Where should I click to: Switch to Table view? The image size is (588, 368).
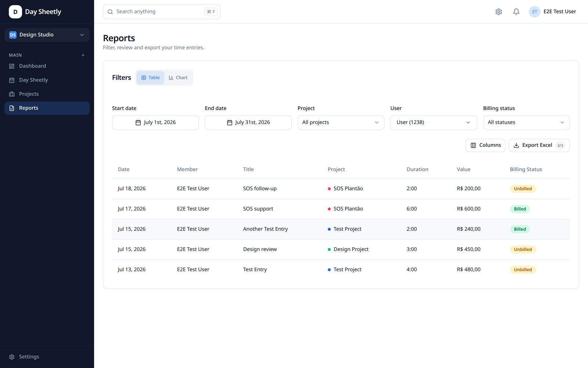[x=151, y=78]
